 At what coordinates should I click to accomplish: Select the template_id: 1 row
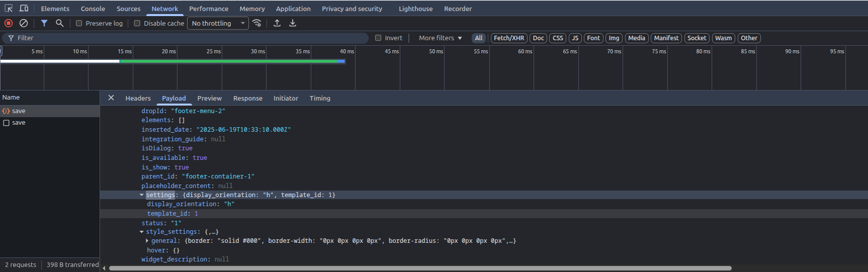484,214
